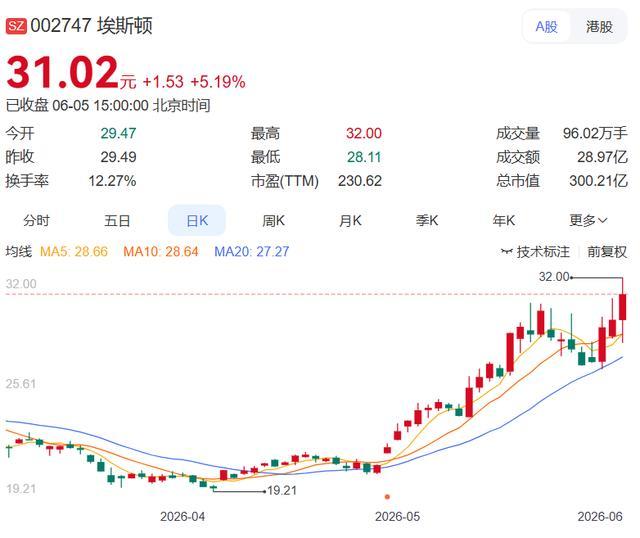Select the 周K weekly candlestick tab

(273, 220)
